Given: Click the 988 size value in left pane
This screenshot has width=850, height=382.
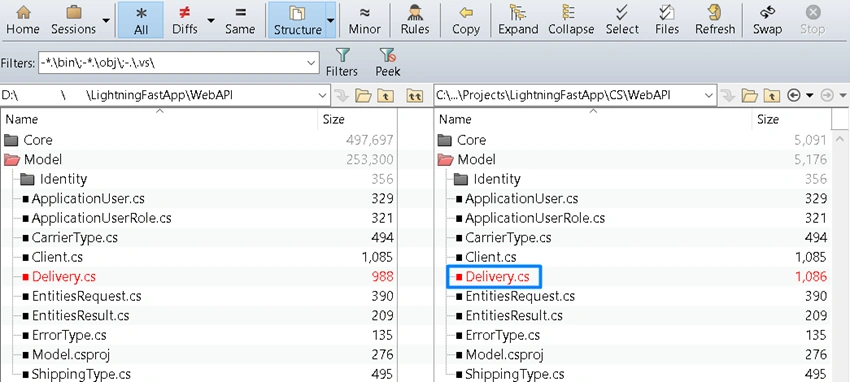Looking at the screenshot, I should point(383,277).
